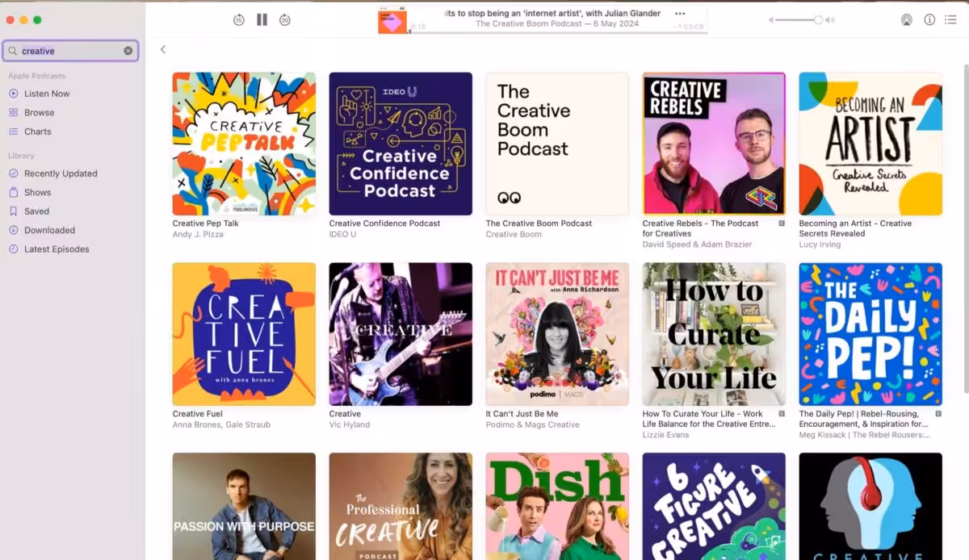Click The Creative Boom Podcast title link

coord(539,224)
